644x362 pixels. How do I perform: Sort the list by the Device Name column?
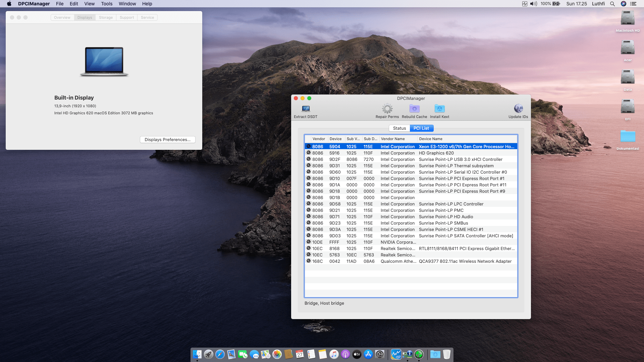click(x=431, y=139)
